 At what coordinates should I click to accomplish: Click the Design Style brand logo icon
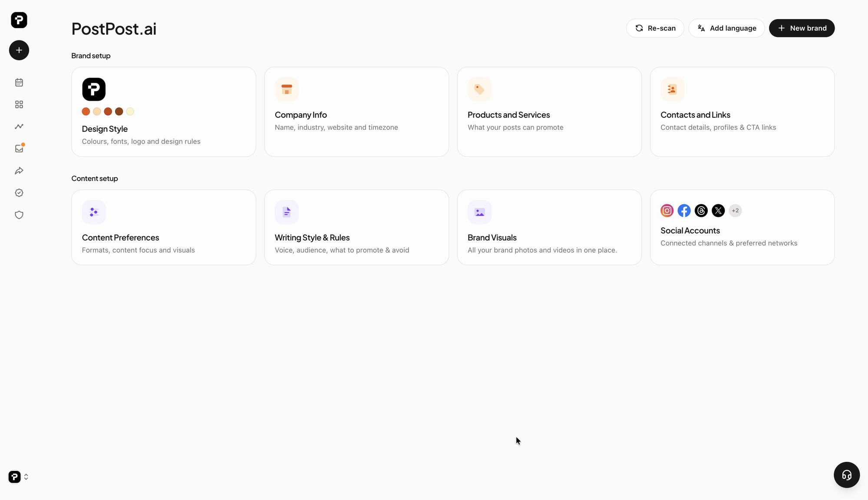94,89
